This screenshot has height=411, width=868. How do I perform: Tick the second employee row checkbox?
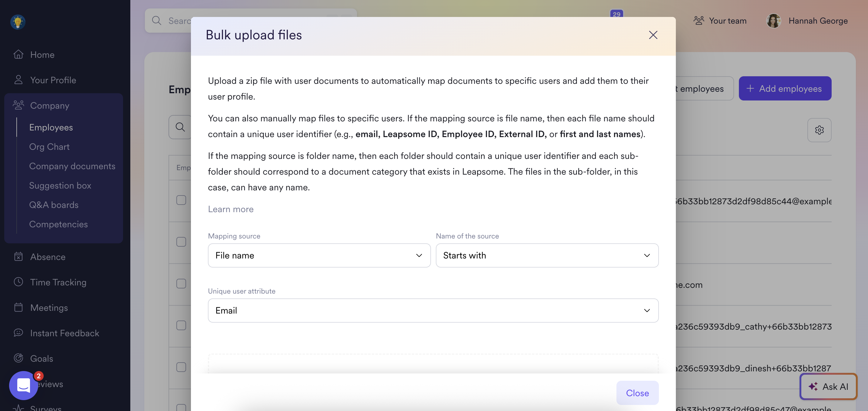pos(181,242)
